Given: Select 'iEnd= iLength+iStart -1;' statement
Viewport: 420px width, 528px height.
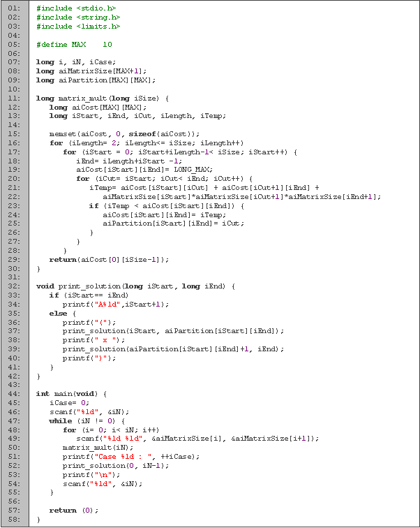Looking at the screenshot, I should [x=129, y=161].
